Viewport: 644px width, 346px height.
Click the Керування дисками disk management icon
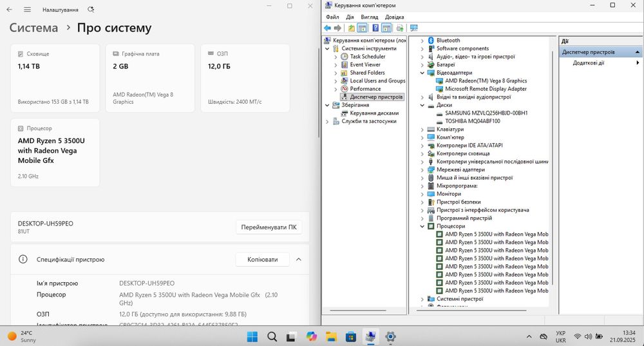(344, 113)
